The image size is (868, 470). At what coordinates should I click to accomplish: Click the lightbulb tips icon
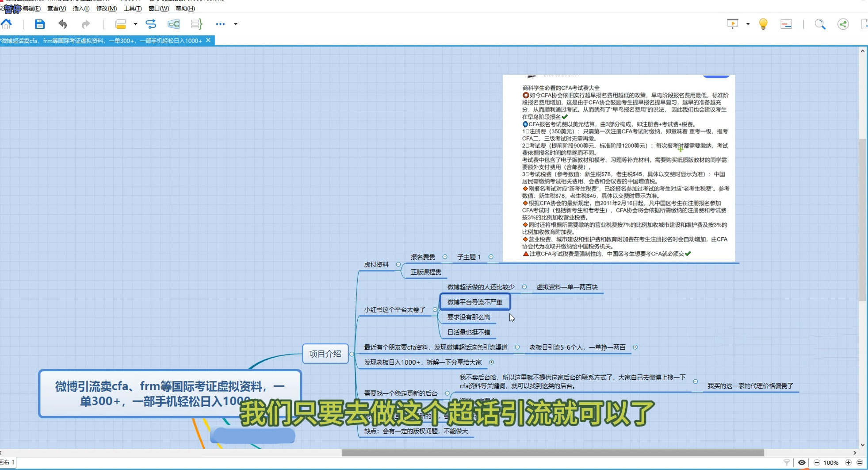pyautogui.click(x=763, y=24)
